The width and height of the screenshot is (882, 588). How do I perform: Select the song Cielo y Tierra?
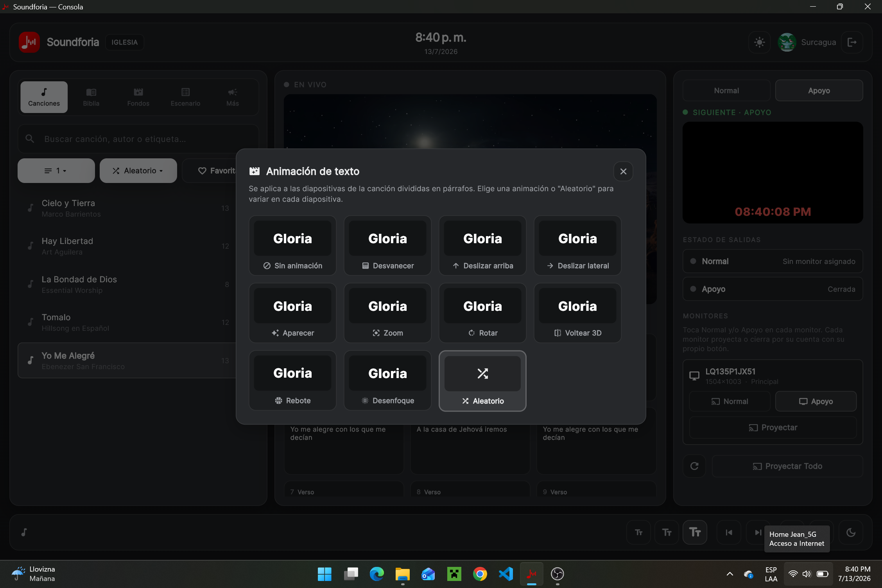127,208
